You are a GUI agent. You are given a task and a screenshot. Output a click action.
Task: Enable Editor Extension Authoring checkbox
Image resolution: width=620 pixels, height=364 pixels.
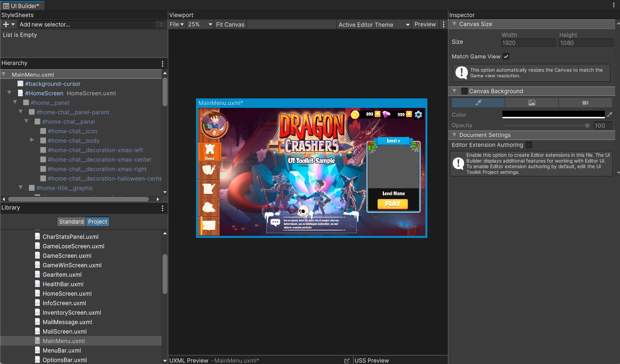(x=529, y=145)
